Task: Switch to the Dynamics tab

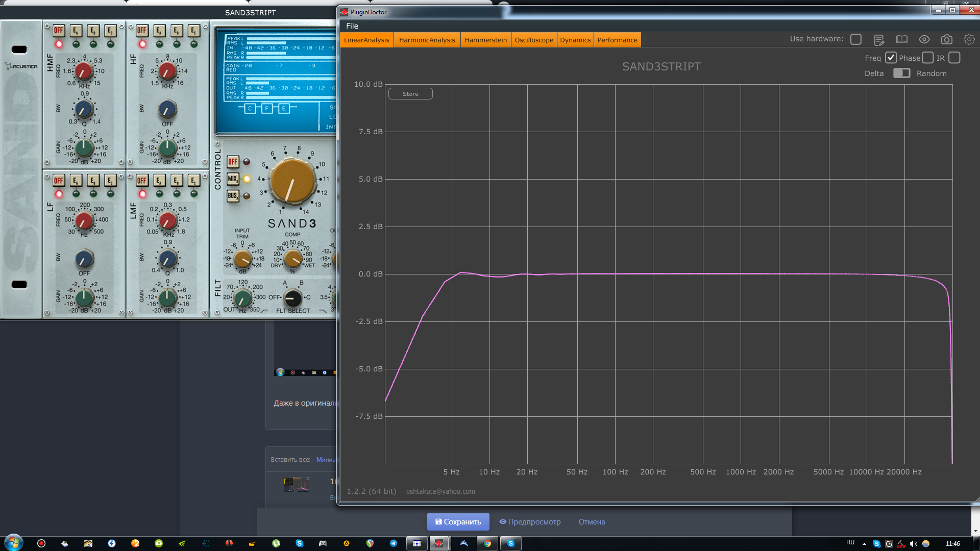Action: tap(575, 40)
